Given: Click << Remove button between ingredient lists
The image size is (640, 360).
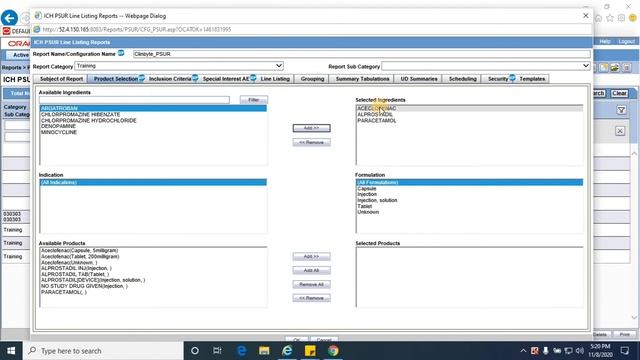Looking at the screenshot, I should (x=311, y=142).
